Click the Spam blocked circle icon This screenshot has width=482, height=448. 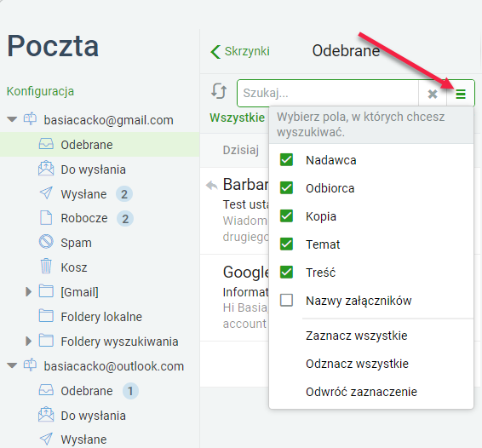46,242
